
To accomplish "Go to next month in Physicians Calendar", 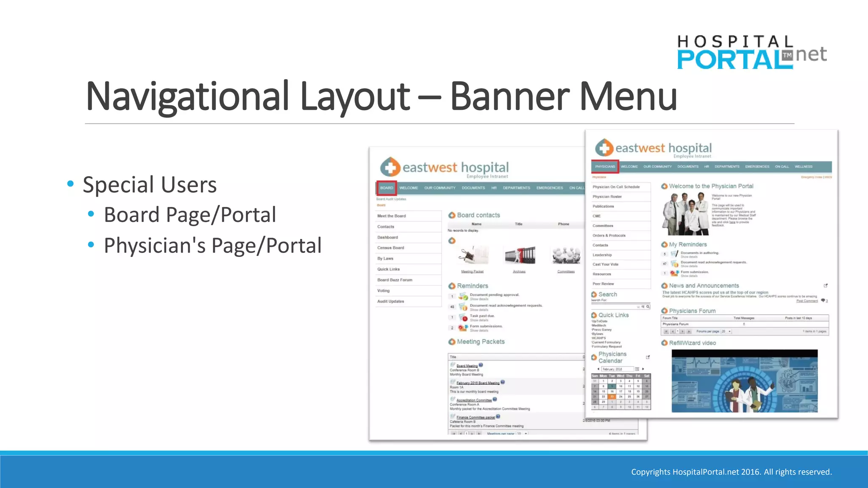I will click(643, 369).
